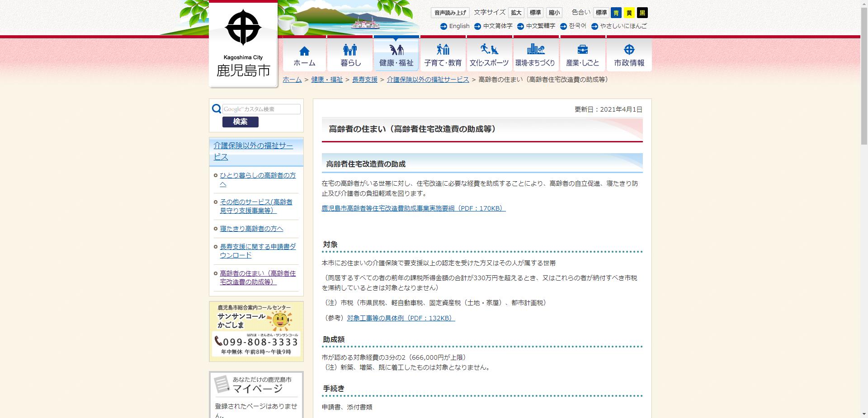The width and height of the screenshot is (868, 418).
Task: Open 寝たきり高齢者の方へ sidebar item
Action: [x=252, y=229]
